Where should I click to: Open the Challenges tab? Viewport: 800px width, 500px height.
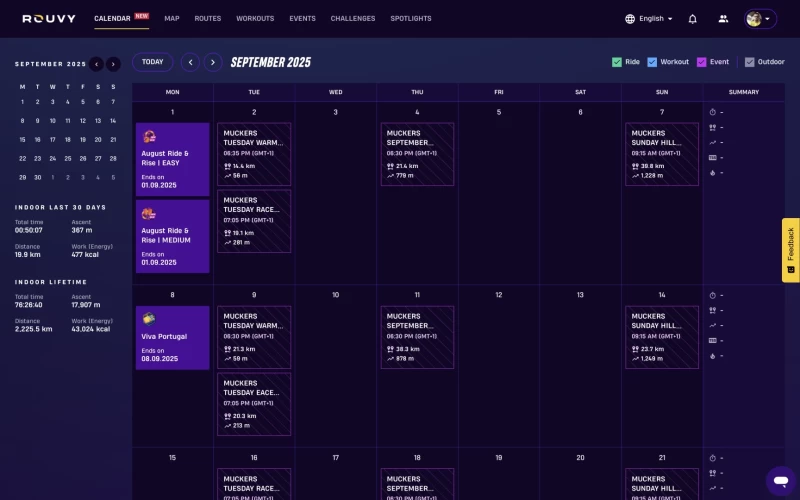click(353, 18)
